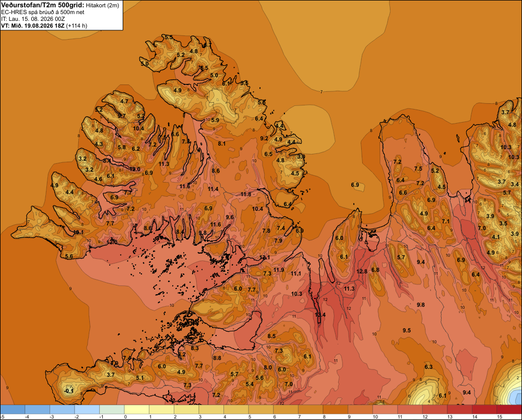The width and height of the screenshot is (522, 420).
Task: Click the temperature value '7.5'
Action: pyautogui.click(x=418, y=169)
